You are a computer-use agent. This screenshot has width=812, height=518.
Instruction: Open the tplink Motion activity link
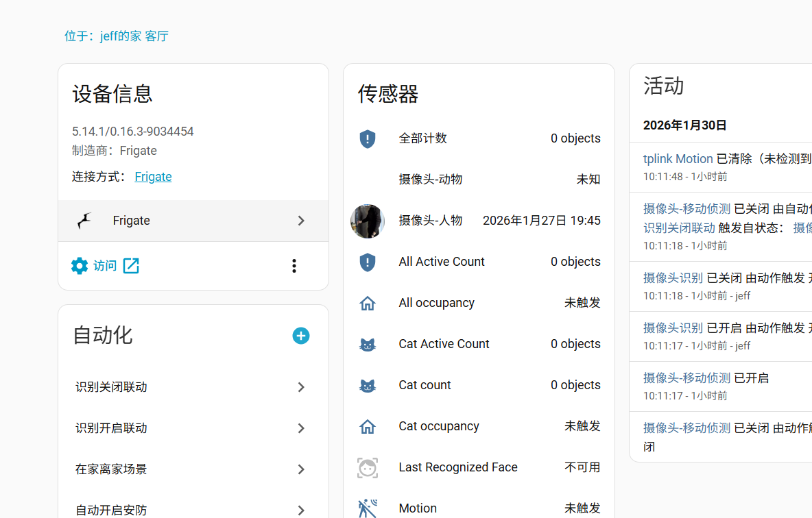coord(678,159)
